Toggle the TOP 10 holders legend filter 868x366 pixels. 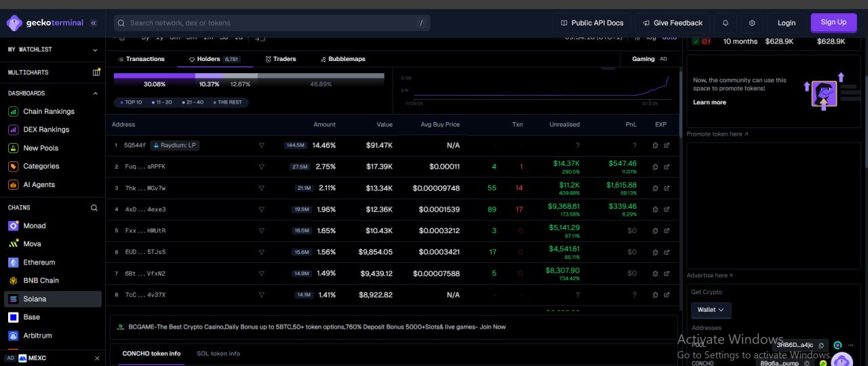131,102
